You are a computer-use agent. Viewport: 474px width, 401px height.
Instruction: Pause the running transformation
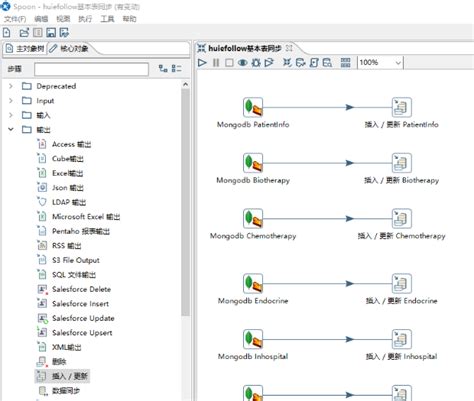[x=216, y=63]
